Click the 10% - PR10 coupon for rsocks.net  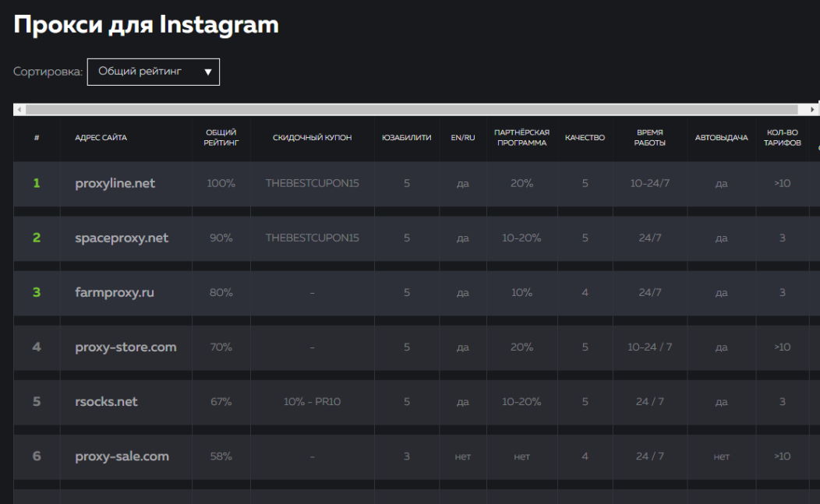pyautogui.click(x=312, y=402)
